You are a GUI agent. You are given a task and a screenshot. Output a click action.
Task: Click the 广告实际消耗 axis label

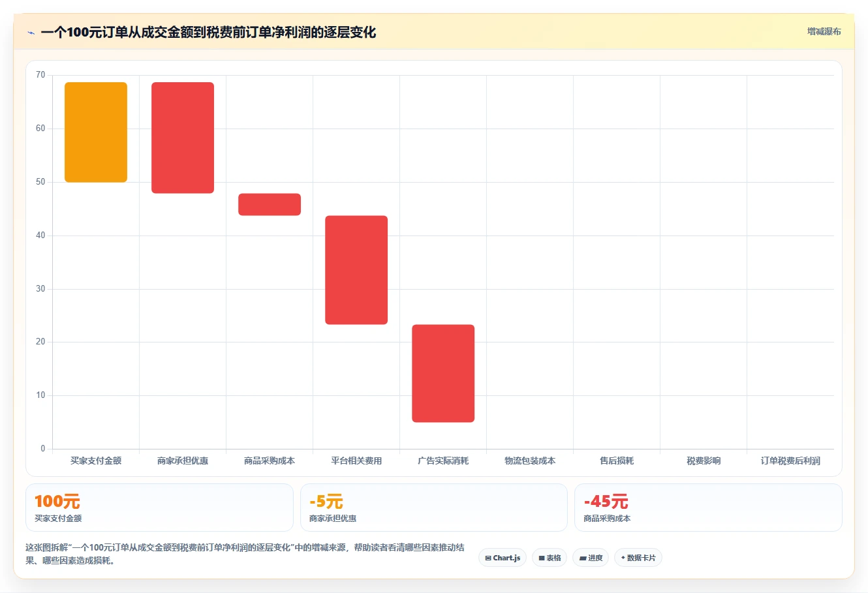(443, 461)
